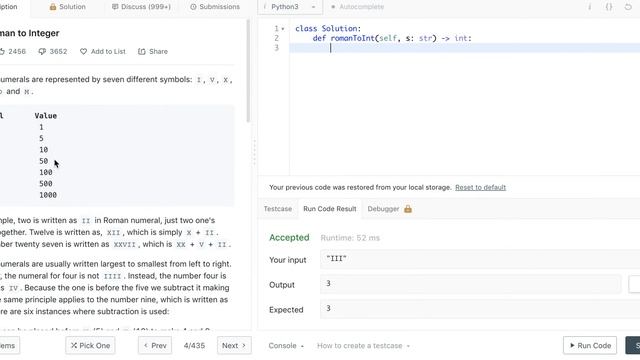
Task: Open the locked Debugger tab
Action: pyautogui.click(x=389, y=209)
